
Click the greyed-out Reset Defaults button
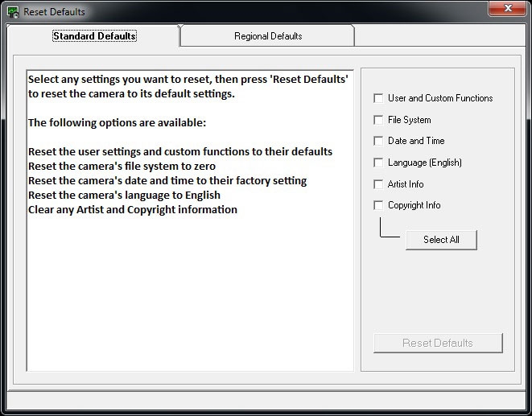click(x=438, y=343)
